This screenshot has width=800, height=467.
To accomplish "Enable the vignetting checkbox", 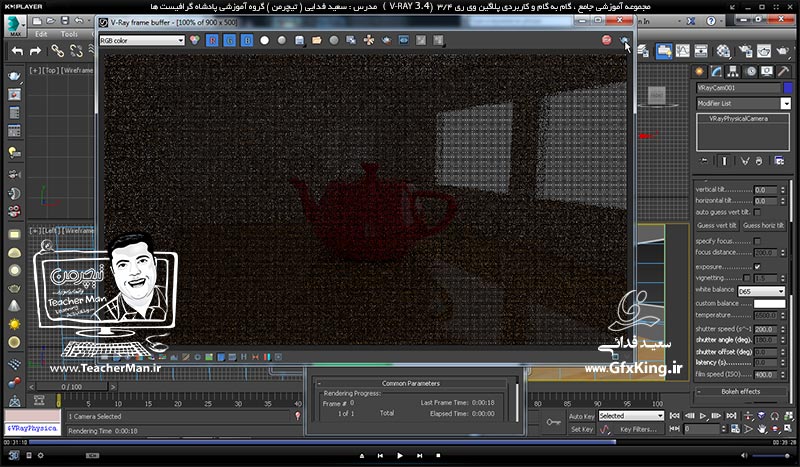I will point(747,278).
